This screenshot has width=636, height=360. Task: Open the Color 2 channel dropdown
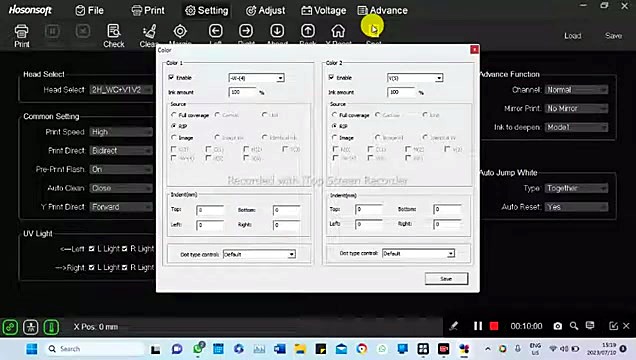pos(415,78)
